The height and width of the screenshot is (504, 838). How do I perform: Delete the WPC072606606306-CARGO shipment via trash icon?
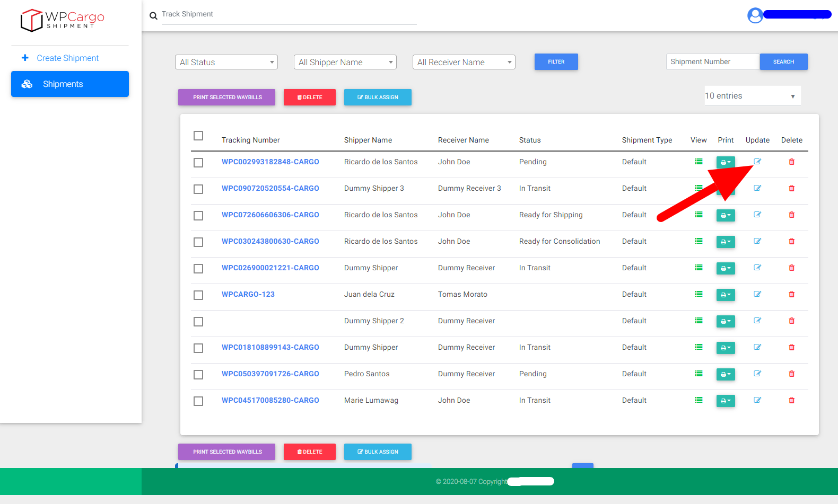pyautogui.click(x=791, y=215)
